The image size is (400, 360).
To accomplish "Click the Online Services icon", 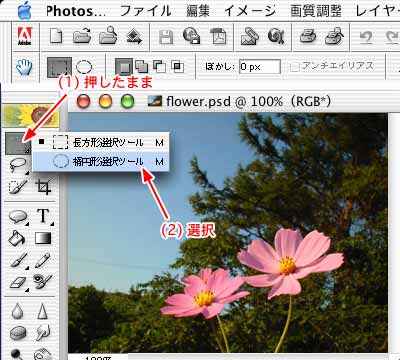I will (276, 36).
